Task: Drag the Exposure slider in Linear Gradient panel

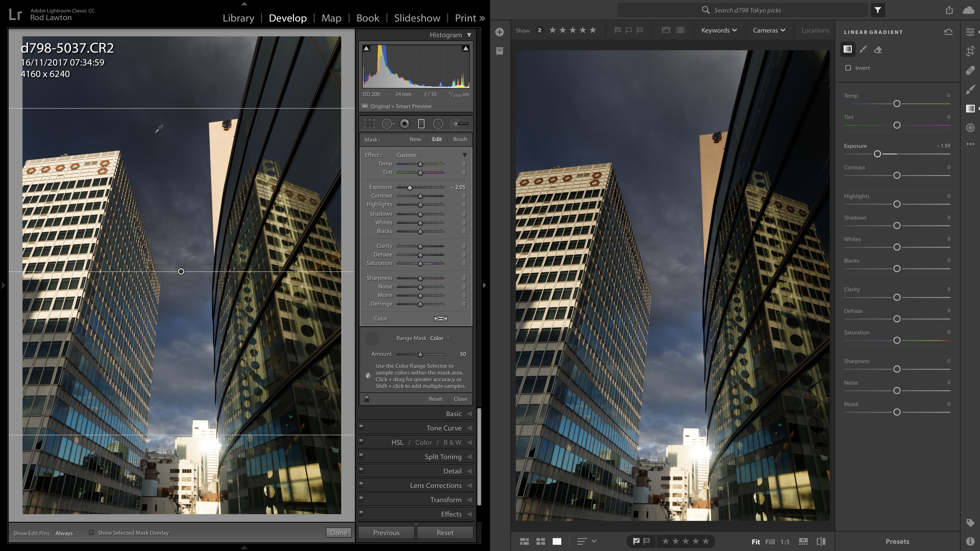Action: [877, 153]
